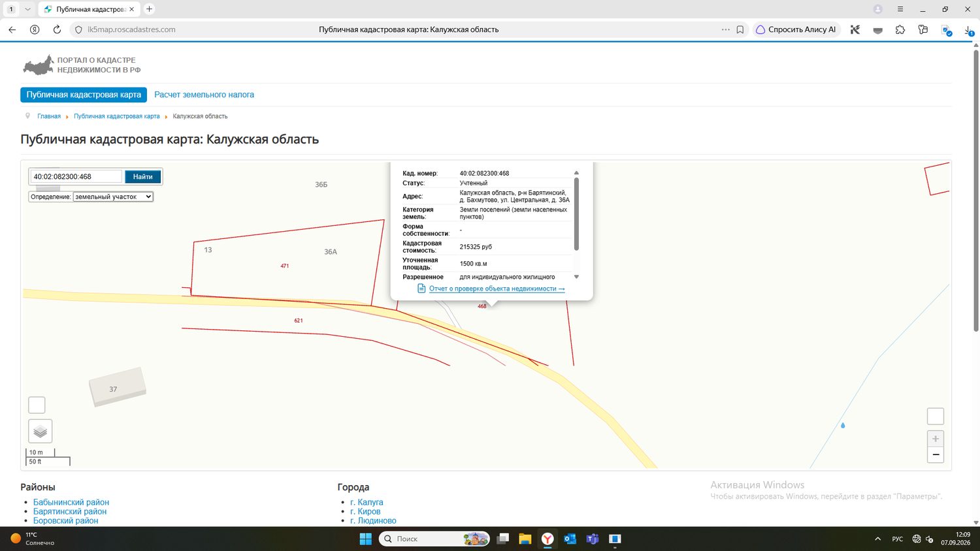Go to 'Главная' breadcrumb
980x551 pixels.
point(49,116)
